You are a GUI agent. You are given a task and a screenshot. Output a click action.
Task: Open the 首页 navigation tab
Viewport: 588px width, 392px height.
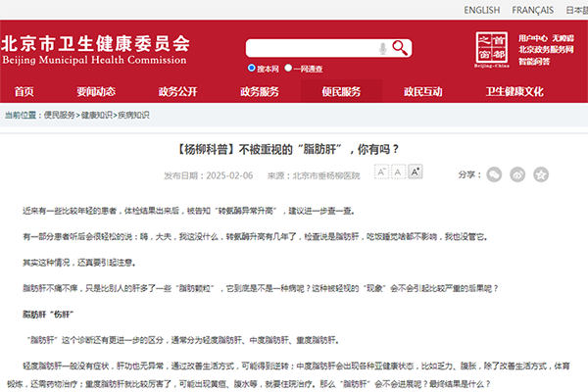tap(24, 91)
